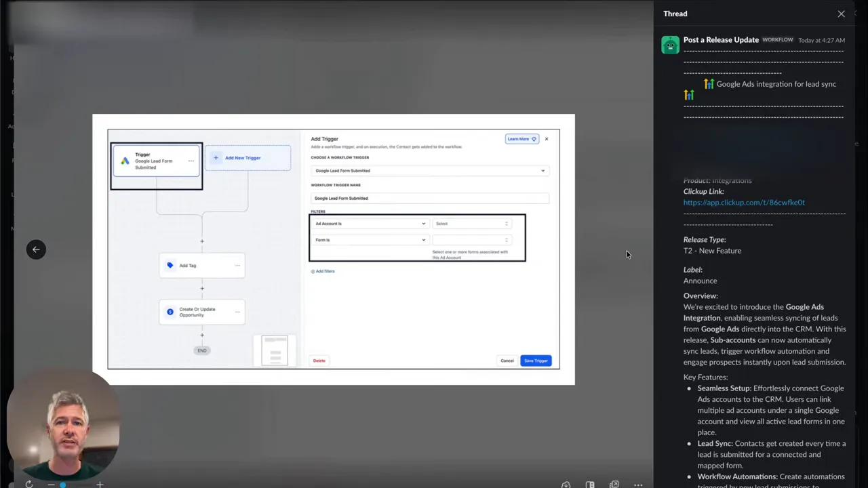Select the Add Tag workflow node
This screenshot has width=868, height=488.
[x=202, y=266]
